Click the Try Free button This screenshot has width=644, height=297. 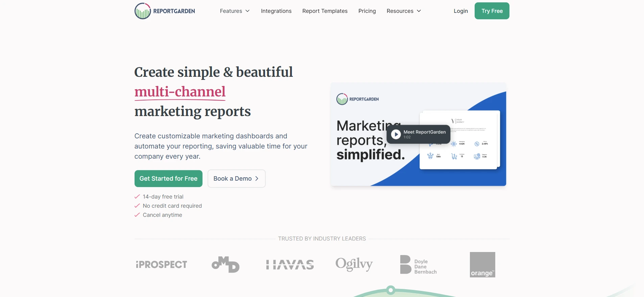[492, 10]
